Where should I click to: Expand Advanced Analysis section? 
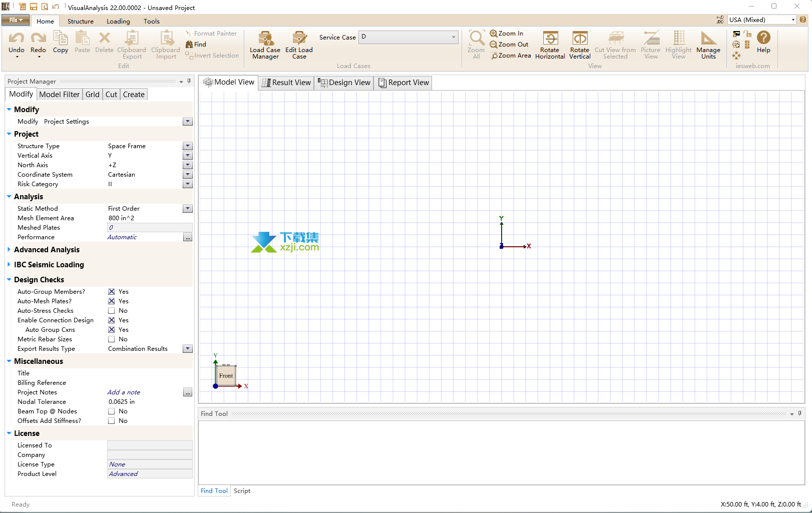(9, 249)
